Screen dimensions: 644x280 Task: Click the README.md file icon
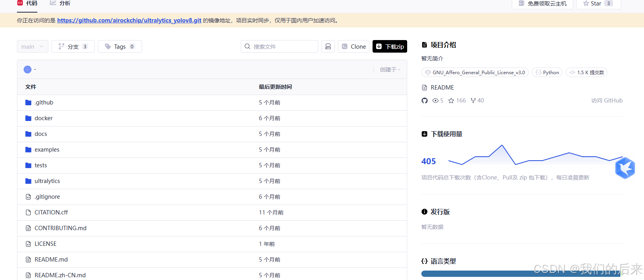tap(28, 260)
